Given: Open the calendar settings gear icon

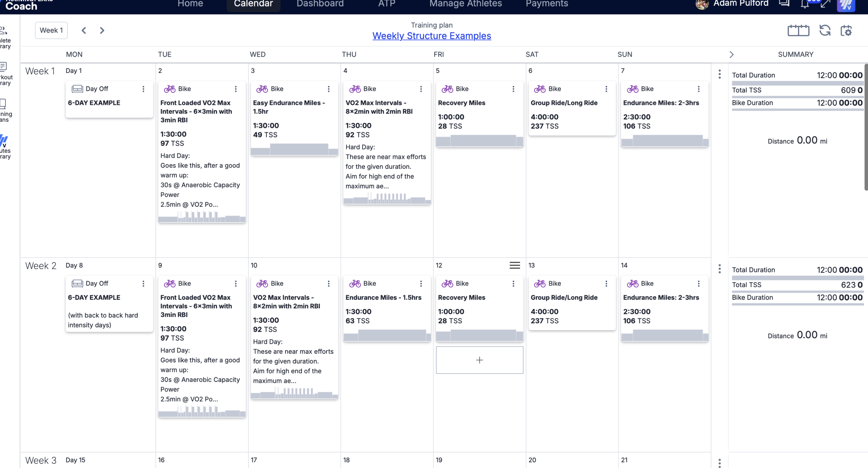Looking at the screenshot, I should tap(846, 31).
